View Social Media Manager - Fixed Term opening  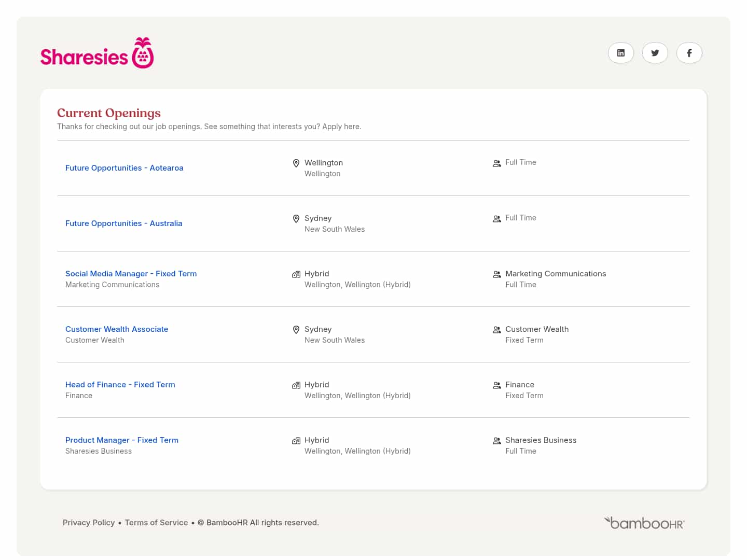pyautogui.click(x=131, y=274)
